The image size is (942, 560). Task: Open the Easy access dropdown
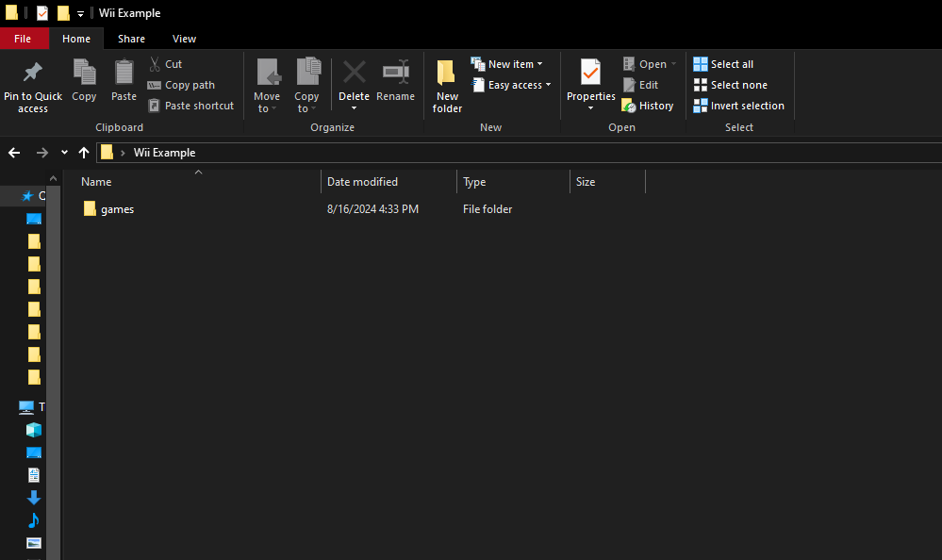click(511, 85)
